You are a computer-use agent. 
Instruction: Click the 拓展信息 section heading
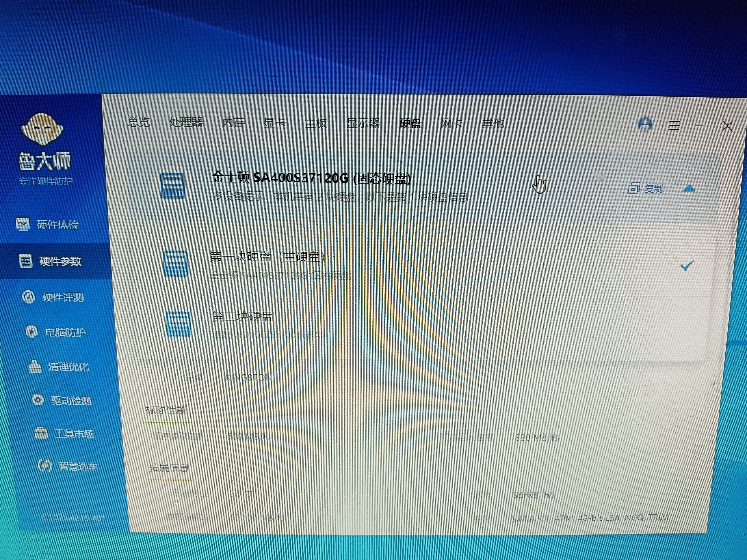tap(169, 468)
